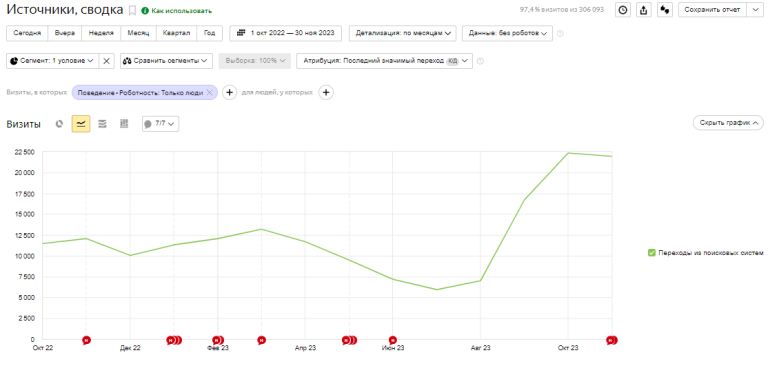Image resolution: width=768 pixels, height=375 pixels.
Task: Add a visit condition with the plus button
Action: tap(230, 93)
